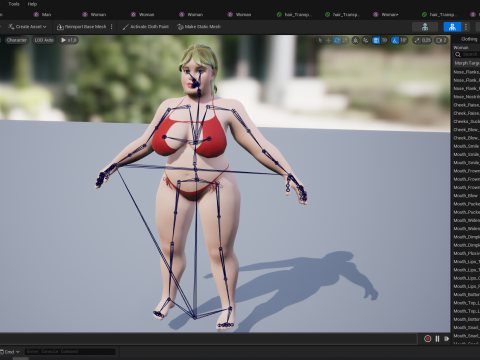Screen dimensions: 480x360
Task: Open scale snap value 0.25 dropdown
Action: click(x=426, y=40)
